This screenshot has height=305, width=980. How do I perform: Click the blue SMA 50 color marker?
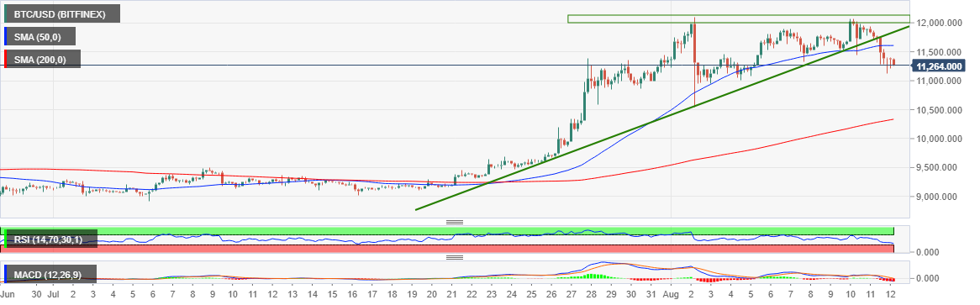[x=6, y=36]
